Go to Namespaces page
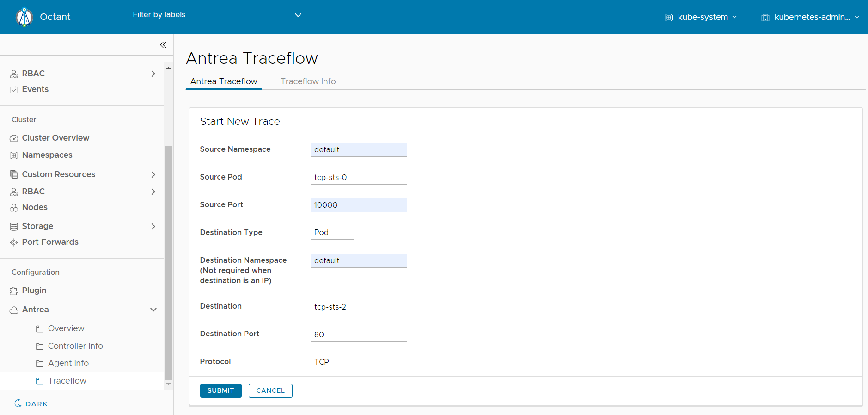The height and width of the screenshot is (415, 868). (47, 155)
